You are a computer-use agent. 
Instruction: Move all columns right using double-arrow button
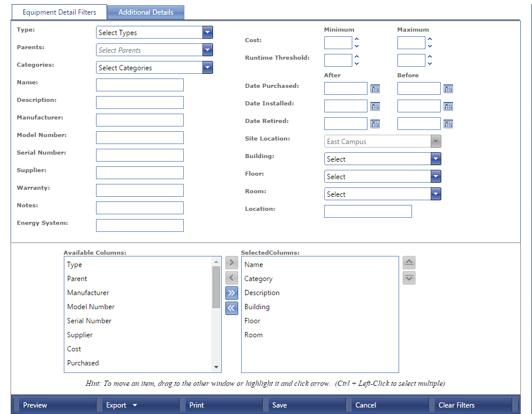pyautogui.click(x=231, y=293)
